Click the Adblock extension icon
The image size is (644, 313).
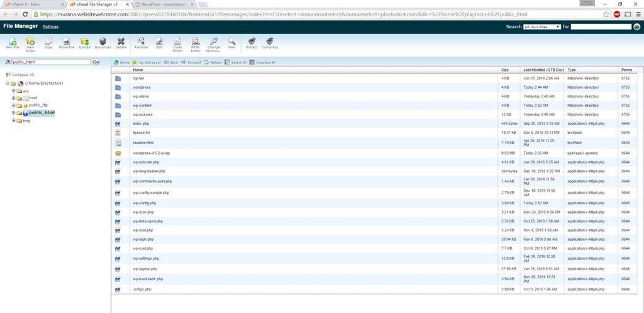click(617, 14)
